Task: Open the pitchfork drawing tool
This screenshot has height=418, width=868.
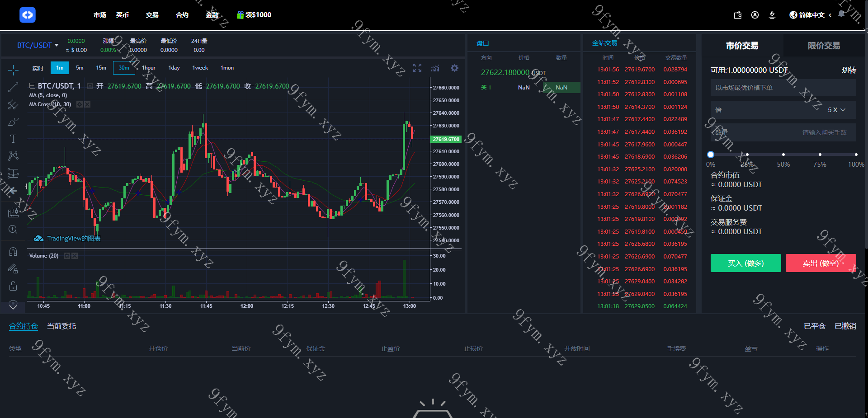Action: click(x=13, y=105)
